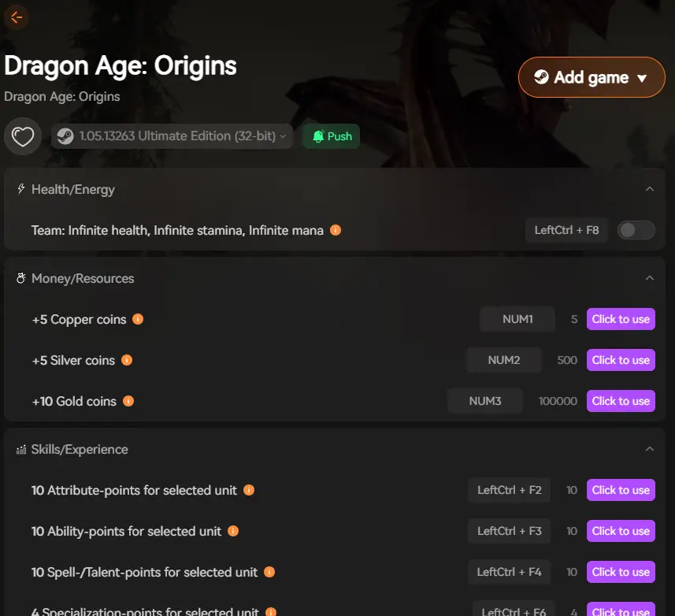Enable the Team infinite health toggle
Screen dimensions: 675x616
click(636, 230)
